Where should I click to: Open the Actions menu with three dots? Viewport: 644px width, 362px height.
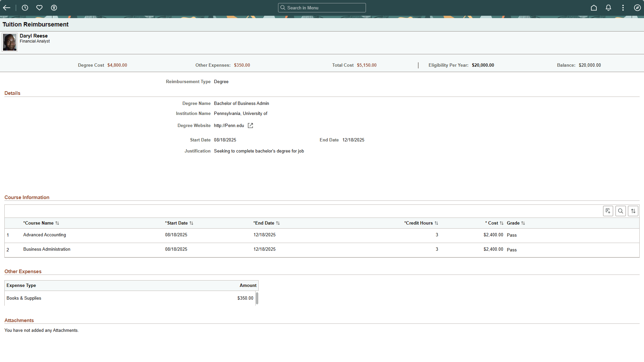623,8
